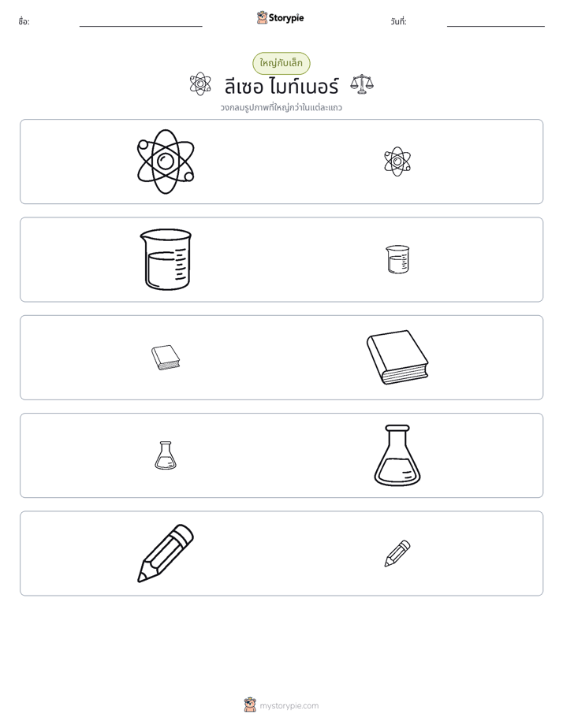The width and height of the screenshot is (563, 728).
Task: Click the small Erlenmeyer flask
Action: pos(166,455)
